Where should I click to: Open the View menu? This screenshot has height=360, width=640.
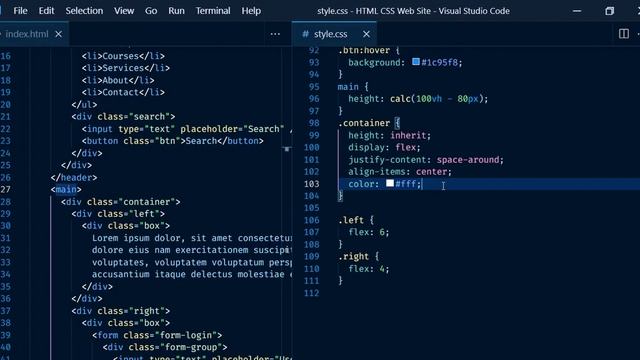(124, 11)
